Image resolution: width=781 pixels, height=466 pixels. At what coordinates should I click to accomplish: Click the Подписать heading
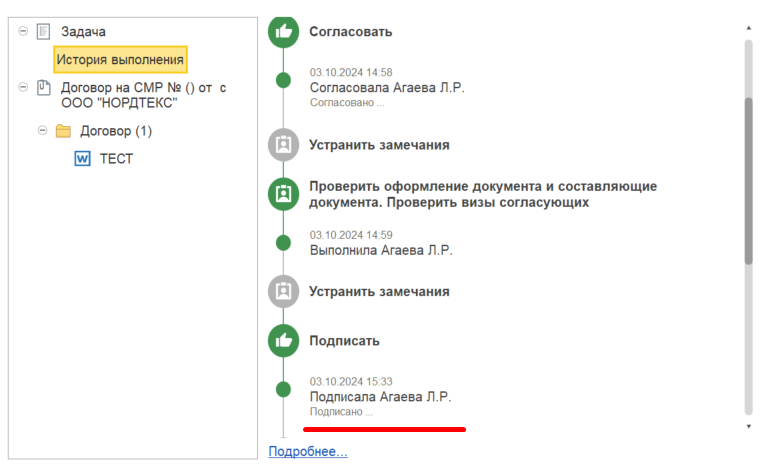[x=344, y=341]
